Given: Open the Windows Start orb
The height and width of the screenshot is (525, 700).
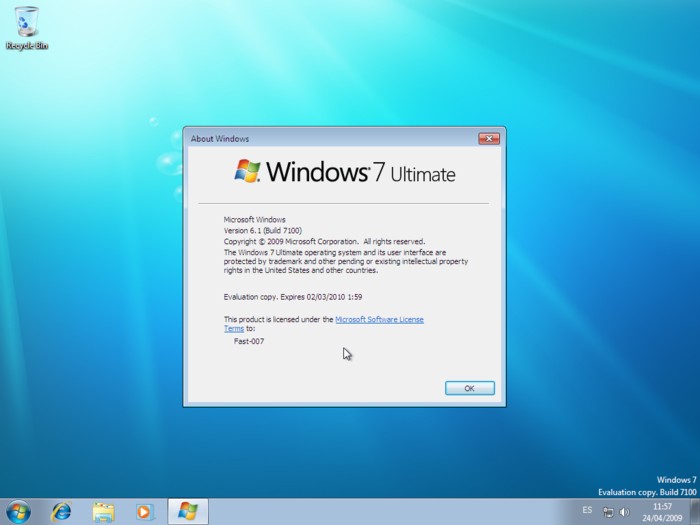Looking at the screenshot, I should coord(19,512).
